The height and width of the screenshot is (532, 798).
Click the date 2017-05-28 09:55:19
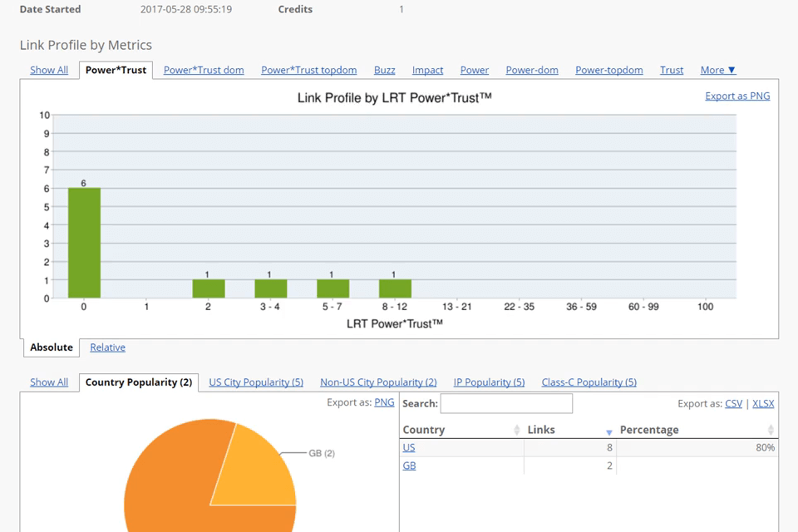pos(186,9)
